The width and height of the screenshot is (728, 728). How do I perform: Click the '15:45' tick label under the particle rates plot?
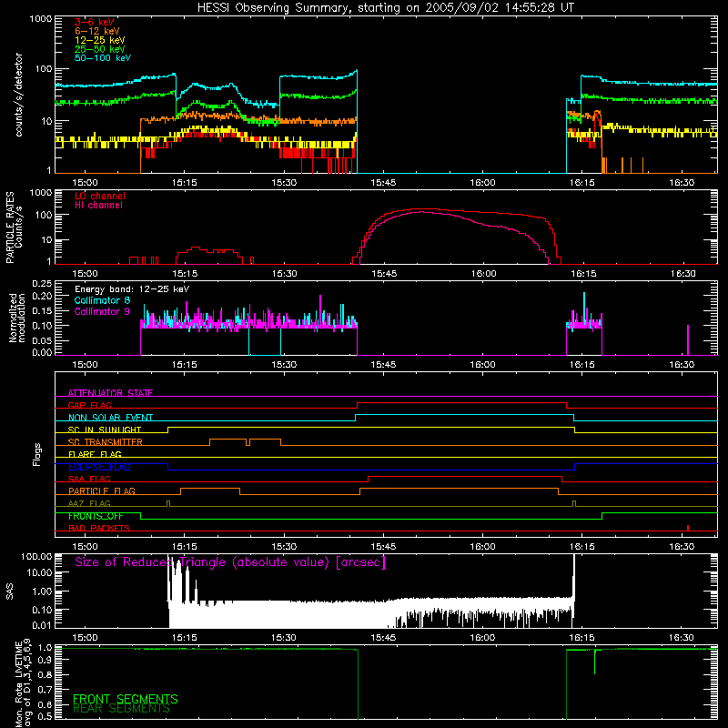384,274
